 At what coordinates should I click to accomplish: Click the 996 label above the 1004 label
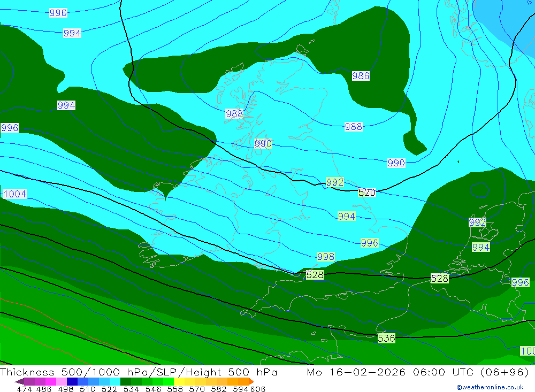(x=10, y=128)
